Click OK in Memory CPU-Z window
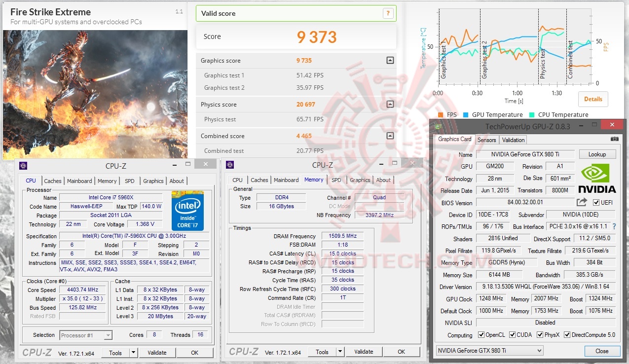629x364 pixels. pyautogui.click(x=401, y=352)
